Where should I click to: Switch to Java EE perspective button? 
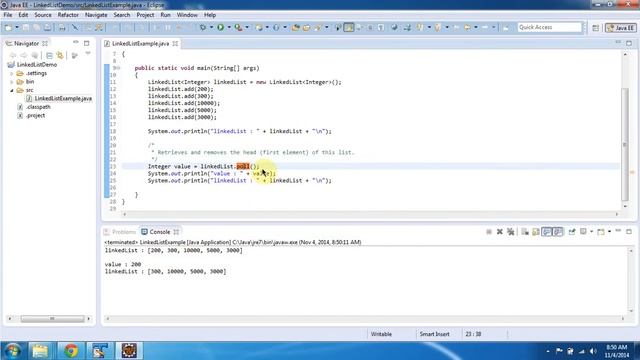coord(621,27)
